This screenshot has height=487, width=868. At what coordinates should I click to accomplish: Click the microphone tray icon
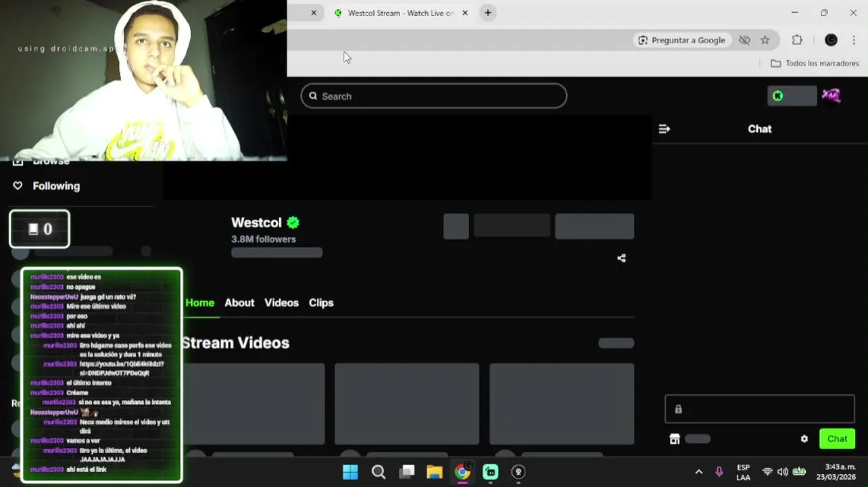719,472
